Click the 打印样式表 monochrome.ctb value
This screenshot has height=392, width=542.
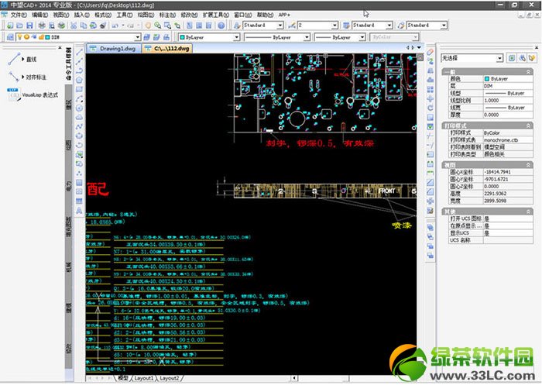tap(508, 140)
